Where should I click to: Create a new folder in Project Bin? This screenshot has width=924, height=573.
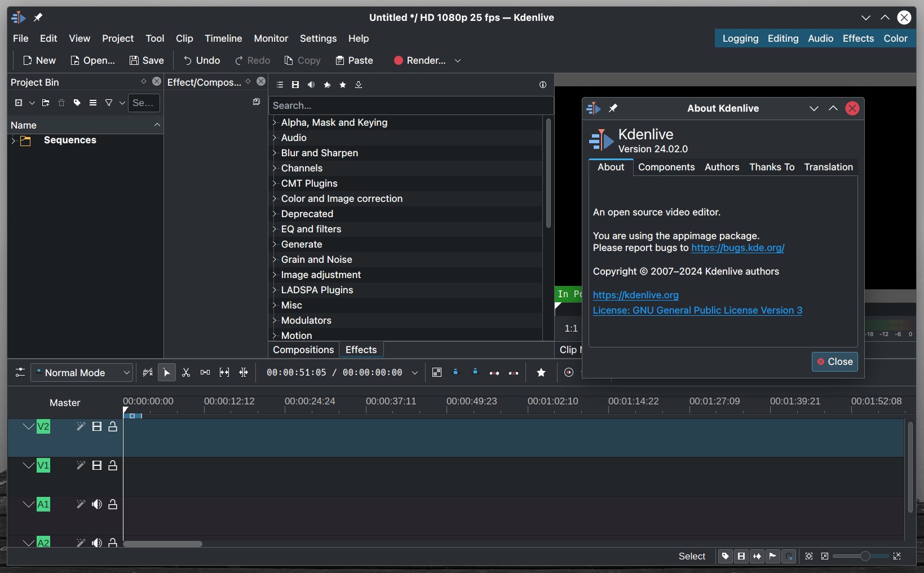click(46, 103)
